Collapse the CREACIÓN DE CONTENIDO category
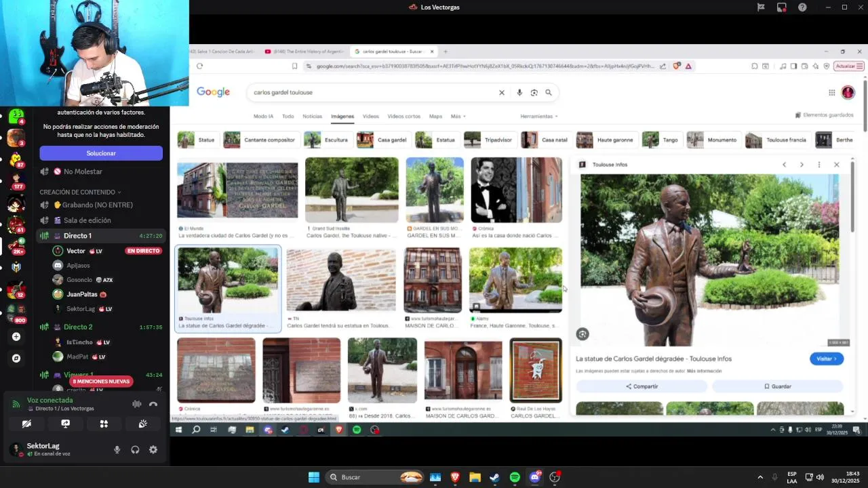The width and height of the screenshot is (868, 488). [x=80, y=192]
